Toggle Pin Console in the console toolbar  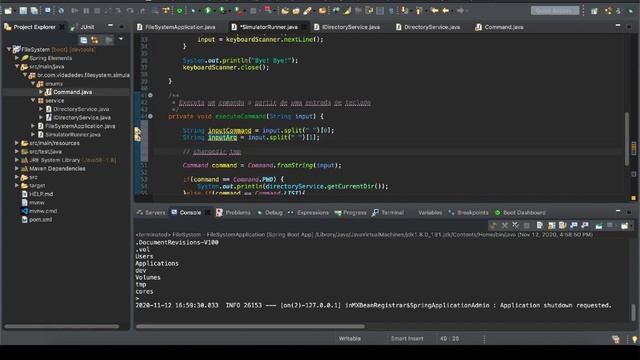click(x=599, y=225)
